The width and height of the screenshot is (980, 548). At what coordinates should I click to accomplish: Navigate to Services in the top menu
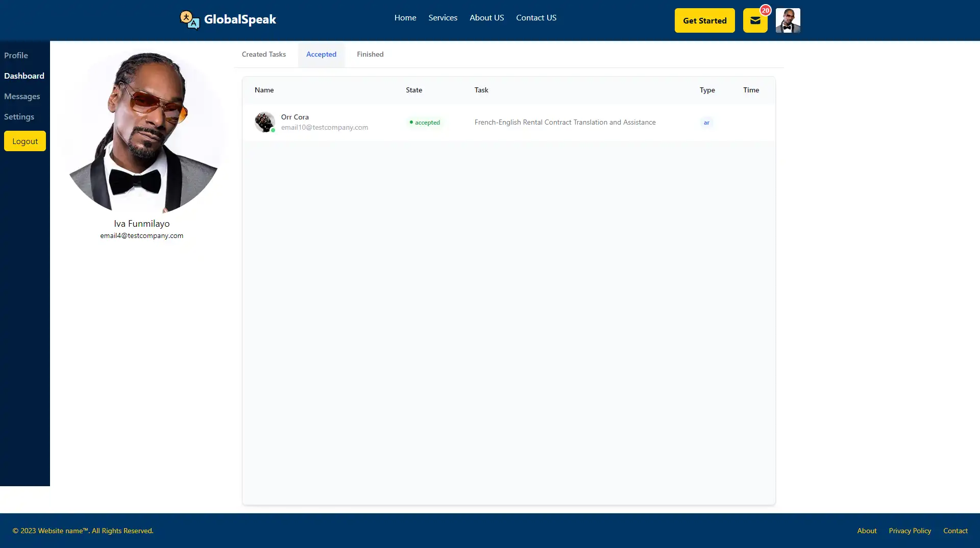[443, 17]
